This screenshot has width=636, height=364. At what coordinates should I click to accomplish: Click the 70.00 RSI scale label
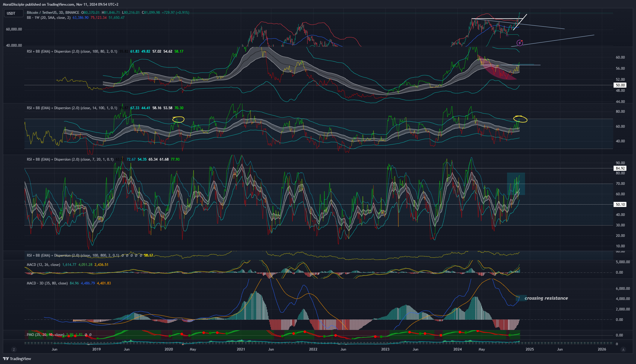click(620, 184)
